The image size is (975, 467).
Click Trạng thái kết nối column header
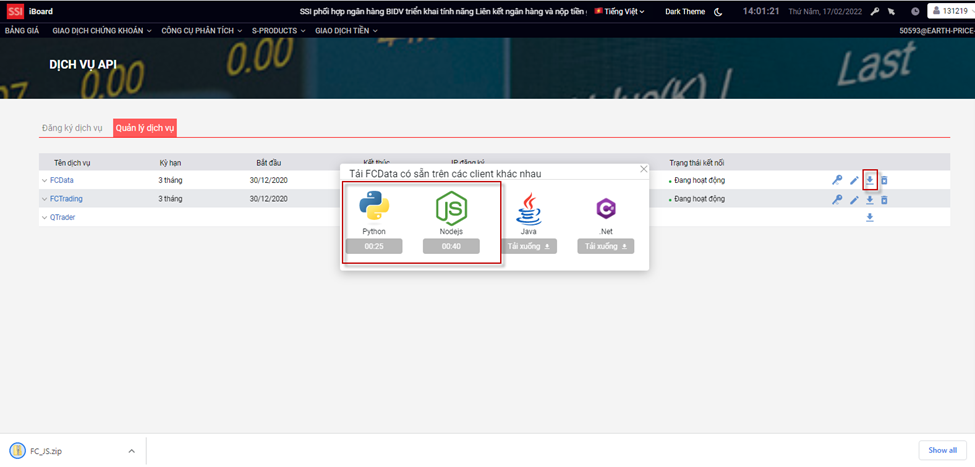(x=696, y=163)
